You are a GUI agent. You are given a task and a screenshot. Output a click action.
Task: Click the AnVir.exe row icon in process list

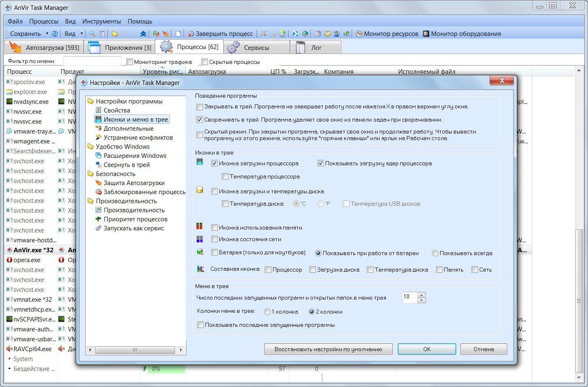[x=9, y=250]
